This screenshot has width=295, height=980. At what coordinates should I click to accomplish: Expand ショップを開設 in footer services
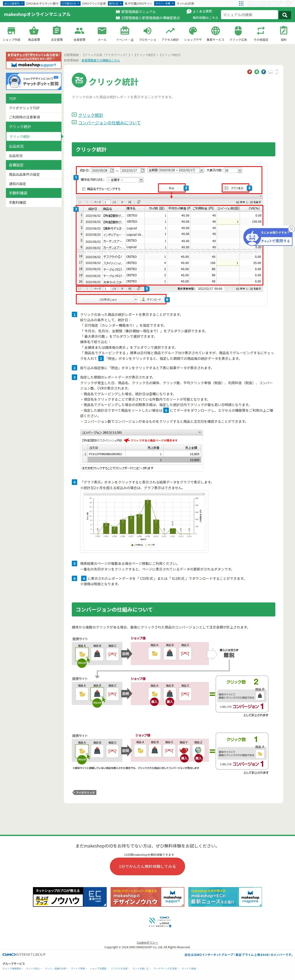point(99,969)
